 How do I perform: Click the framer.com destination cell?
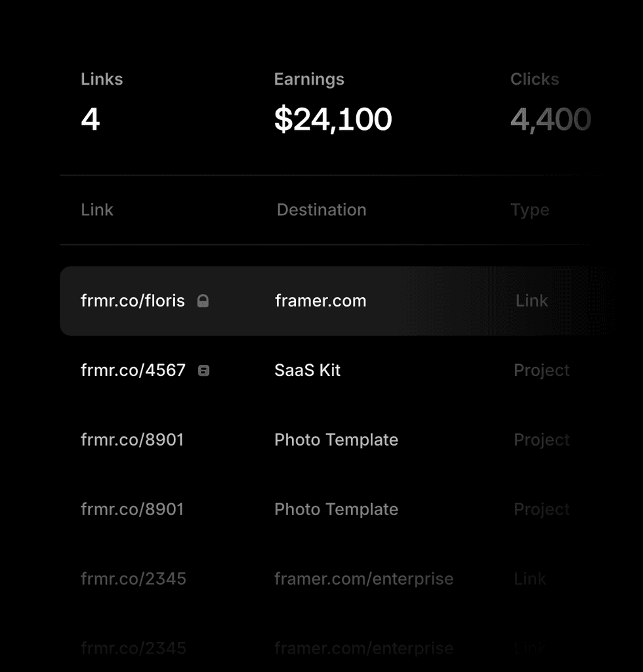click(x=320, y=301)
